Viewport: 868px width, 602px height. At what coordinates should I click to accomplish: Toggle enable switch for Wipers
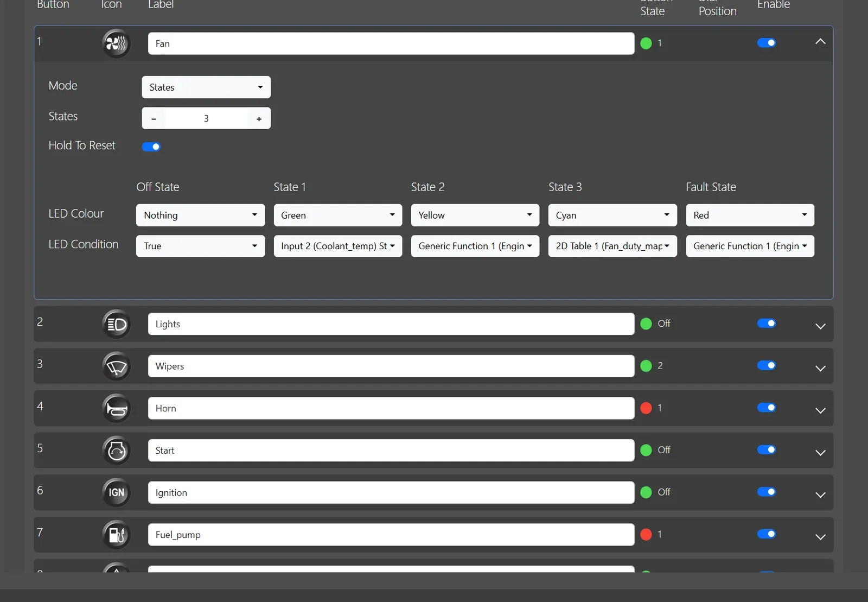click(767, 365)
